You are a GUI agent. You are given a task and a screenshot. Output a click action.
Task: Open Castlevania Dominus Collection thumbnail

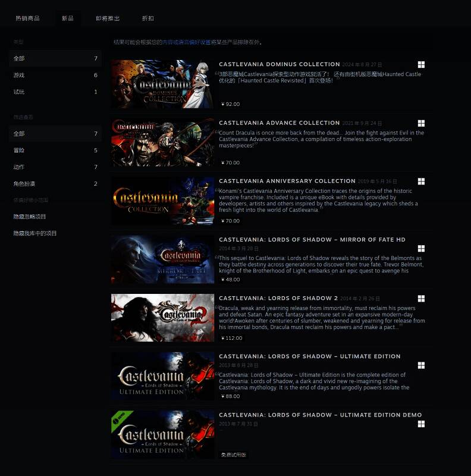162,84
